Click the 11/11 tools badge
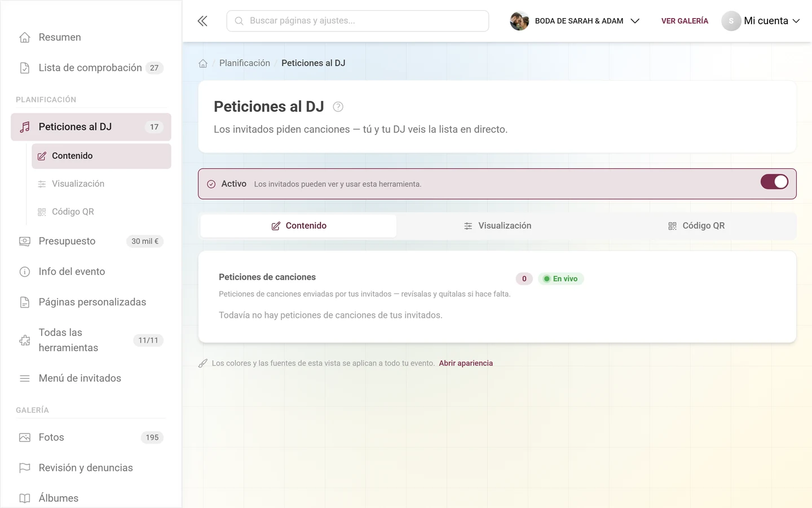Viewport: 812px width, 508px height. (x=148, y=340)
